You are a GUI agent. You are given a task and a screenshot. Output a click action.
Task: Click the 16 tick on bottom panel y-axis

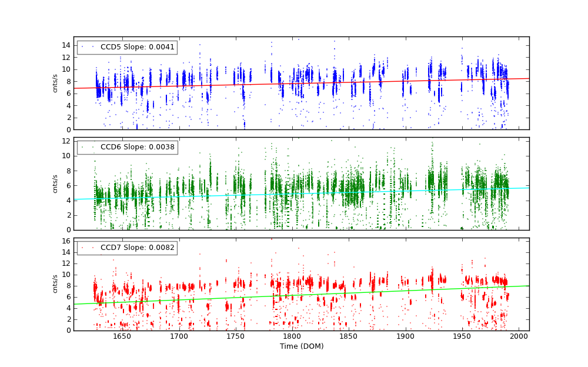[x=66, y=241]
